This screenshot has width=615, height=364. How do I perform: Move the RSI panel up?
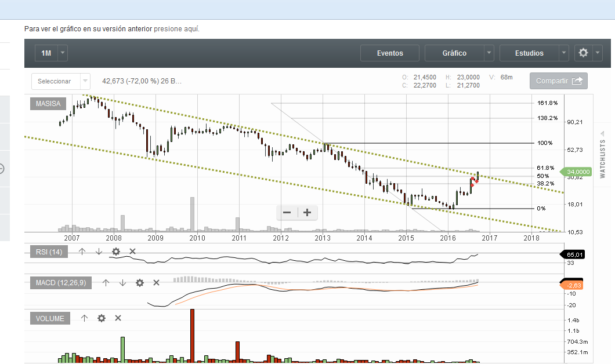click(x=82, y=251)
